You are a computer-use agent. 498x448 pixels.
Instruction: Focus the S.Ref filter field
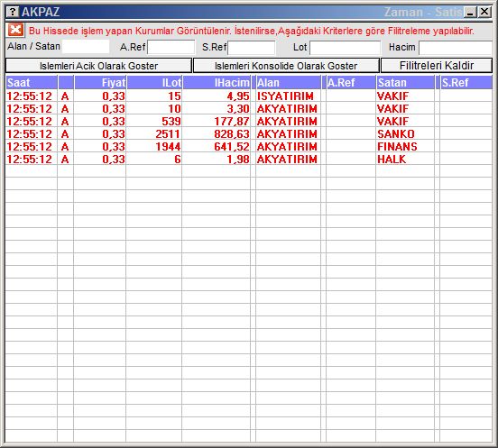[251, 48]
